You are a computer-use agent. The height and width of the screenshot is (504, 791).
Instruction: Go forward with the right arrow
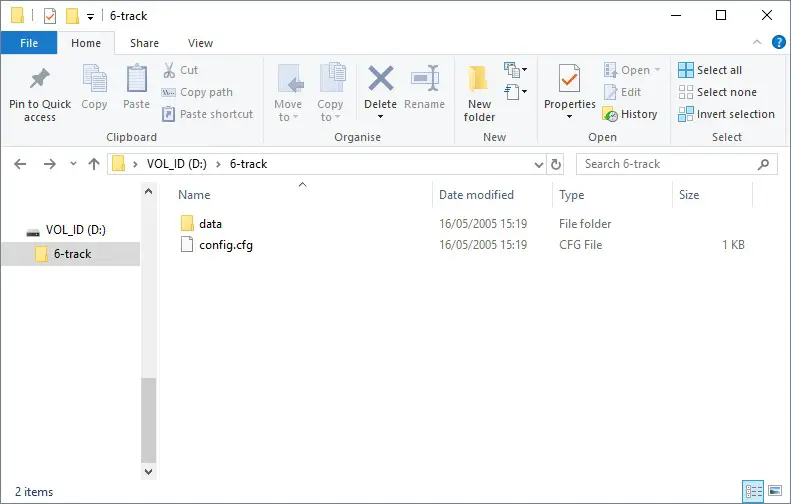pyautogui.click(x=49, y=164)
